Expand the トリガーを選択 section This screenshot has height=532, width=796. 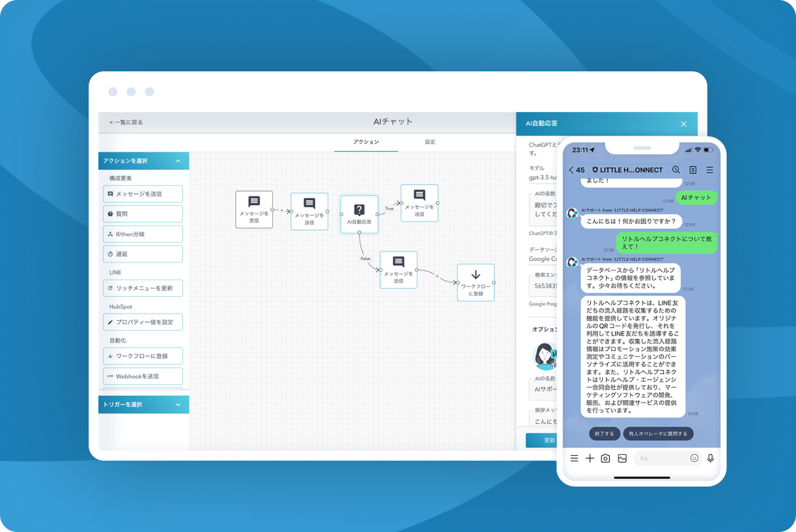click(x=178, y=404)
